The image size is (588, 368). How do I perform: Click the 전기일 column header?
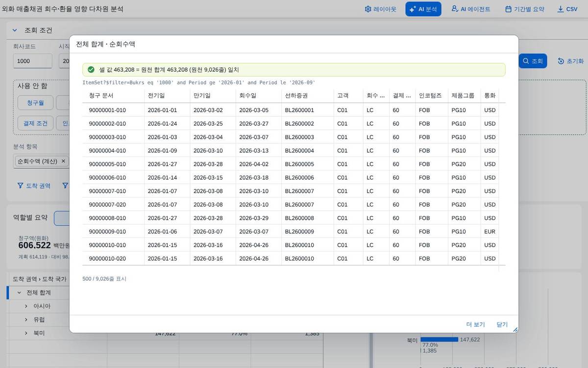pyautogui.click(x=167, y=96)
